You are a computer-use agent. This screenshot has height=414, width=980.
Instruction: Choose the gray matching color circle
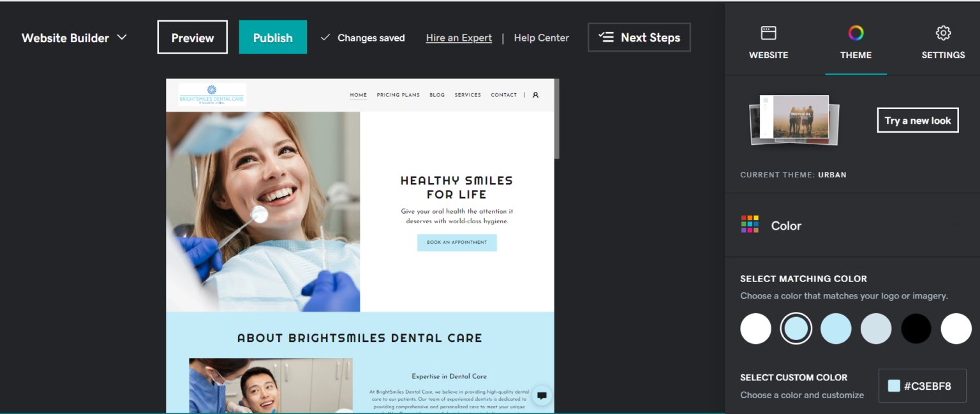876,329
